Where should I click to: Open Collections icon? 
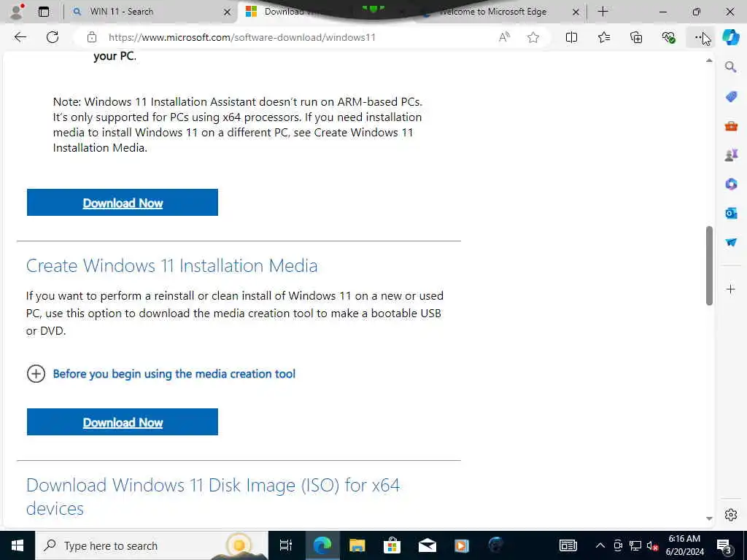[636, 37]
